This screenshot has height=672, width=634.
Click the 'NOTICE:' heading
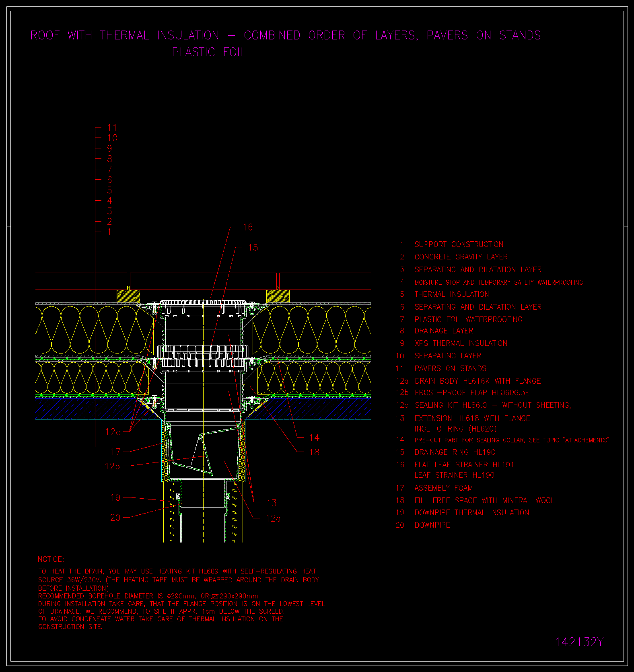51,559
